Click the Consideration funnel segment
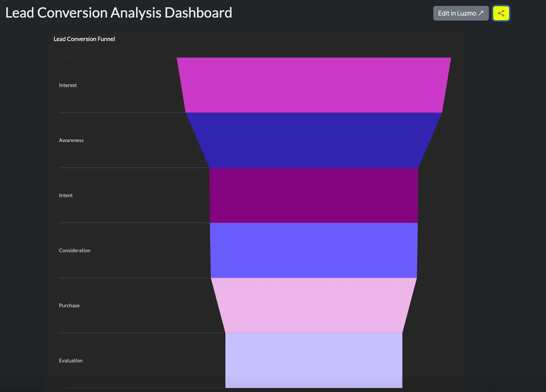546x392 pixels. [x=314, y=250]
